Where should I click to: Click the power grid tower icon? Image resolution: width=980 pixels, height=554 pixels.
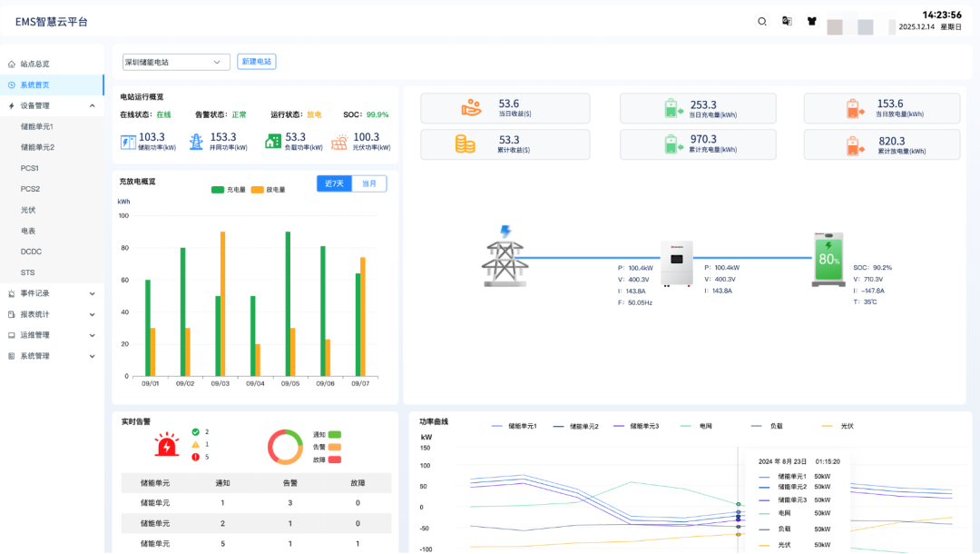(505, 257)
